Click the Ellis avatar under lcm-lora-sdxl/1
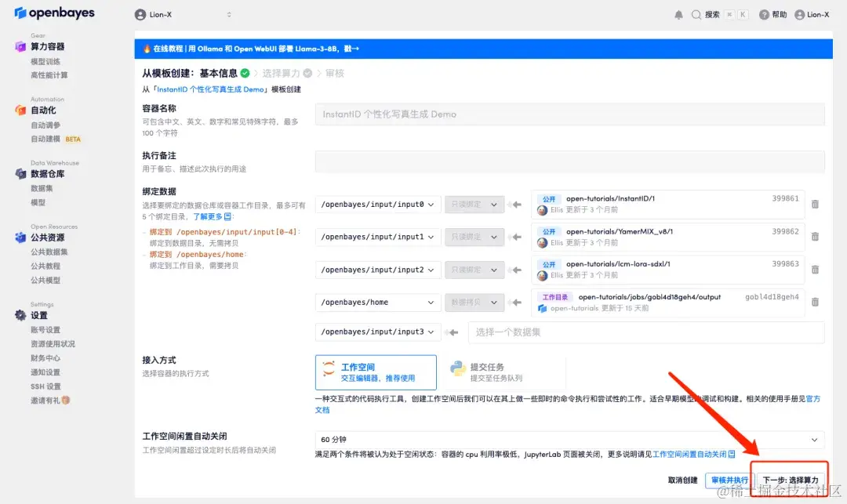847x504 pixels. point(543,276)
